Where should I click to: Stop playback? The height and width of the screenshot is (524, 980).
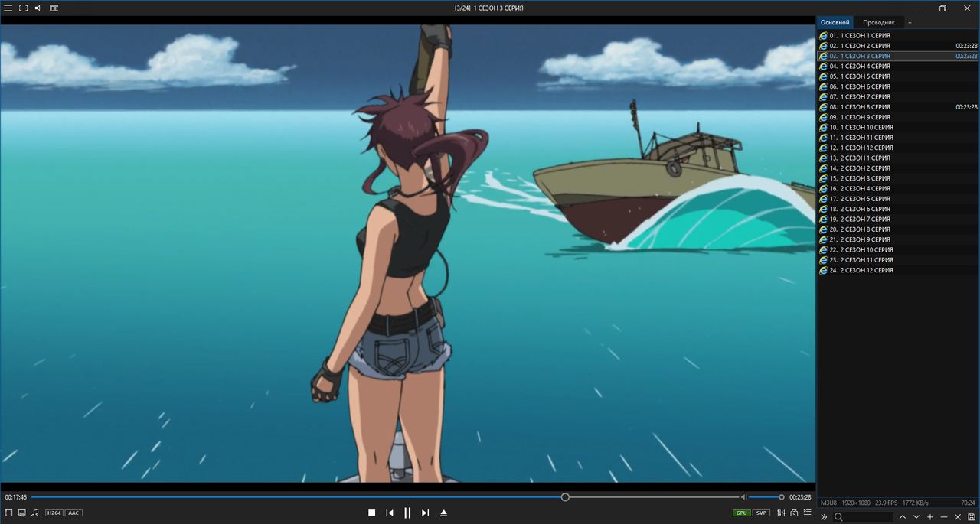tap(371, 513)
